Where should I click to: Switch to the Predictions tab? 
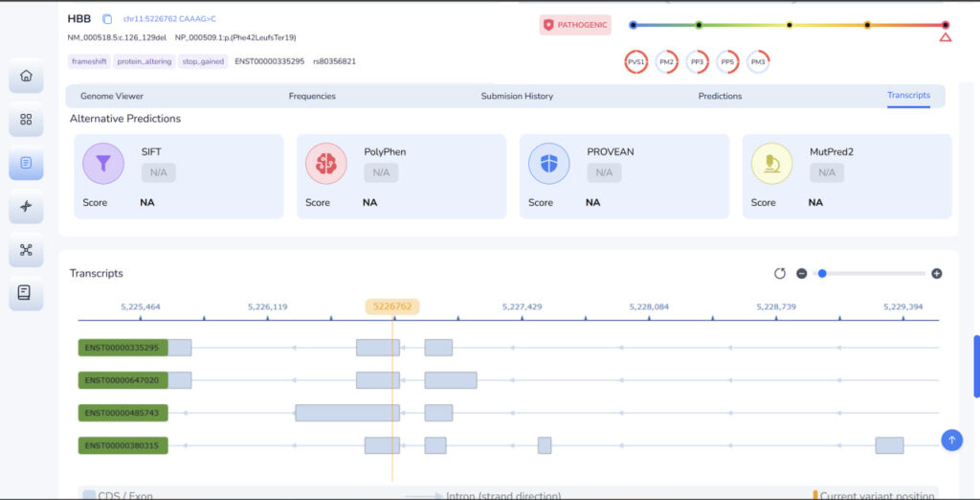point(720,97)
